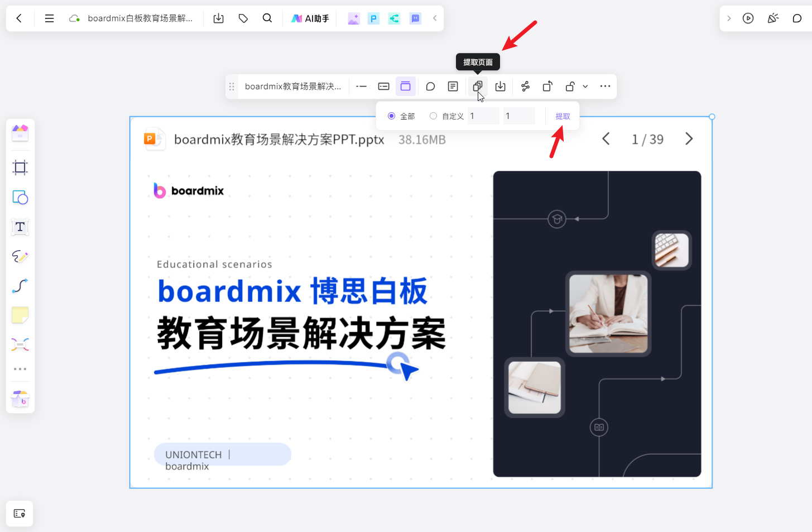Click the 提取 extract button

pos(563,116)
